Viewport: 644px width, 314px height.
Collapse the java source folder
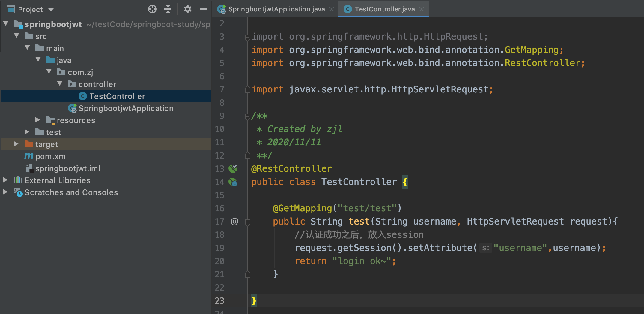(x=38, y=60)
